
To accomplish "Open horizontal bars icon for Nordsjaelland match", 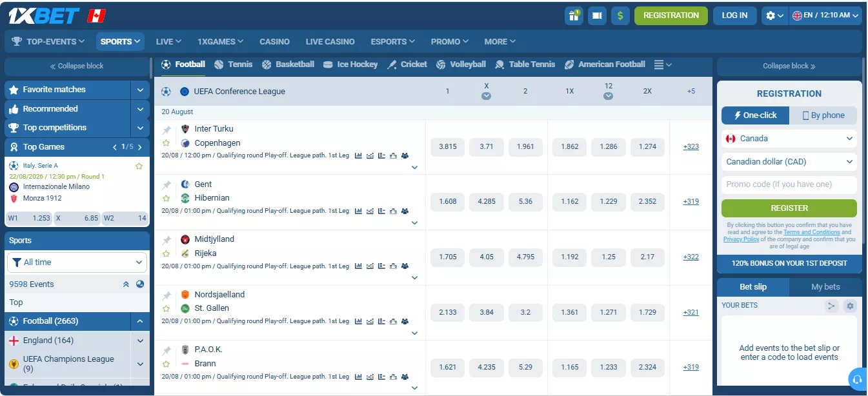I will pyautogui.click(x=381, y=321).
